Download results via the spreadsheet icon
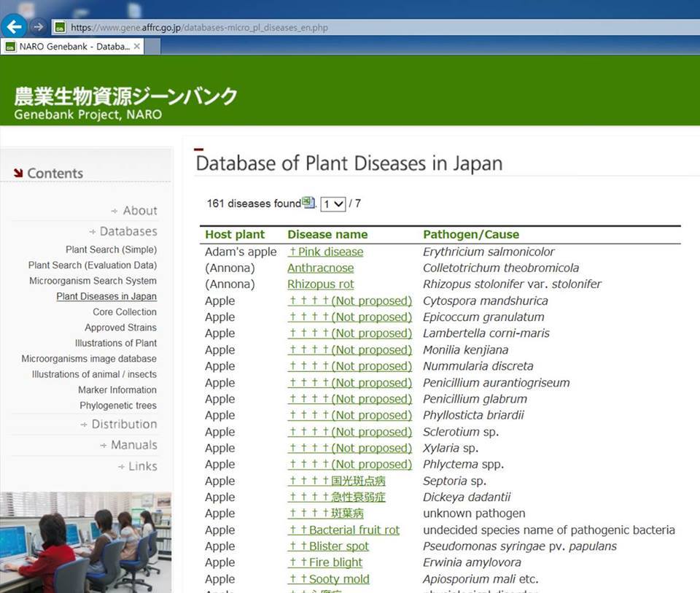This screenshot has height=593, width=700. 308,203
